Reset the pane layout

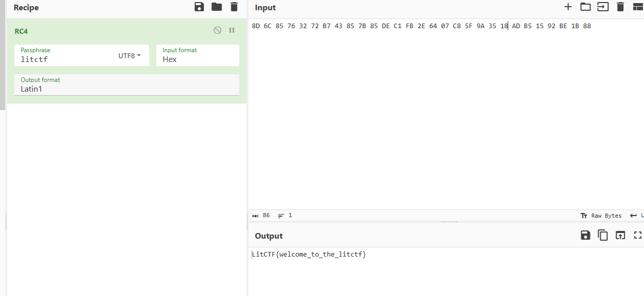click(x=637, y=7)
